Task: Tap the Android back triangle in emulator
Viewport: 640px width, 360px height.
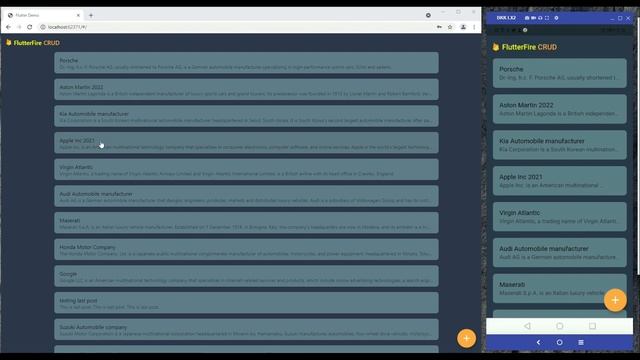Action: pyautogui.click(x=527, y=326)
